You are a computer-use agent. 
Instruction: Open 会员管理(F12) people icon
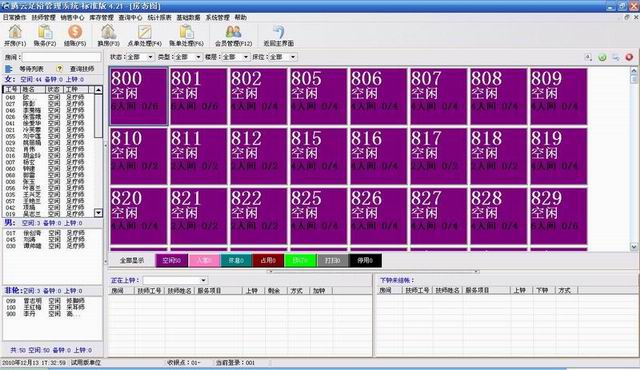click(x=233, y=32)
